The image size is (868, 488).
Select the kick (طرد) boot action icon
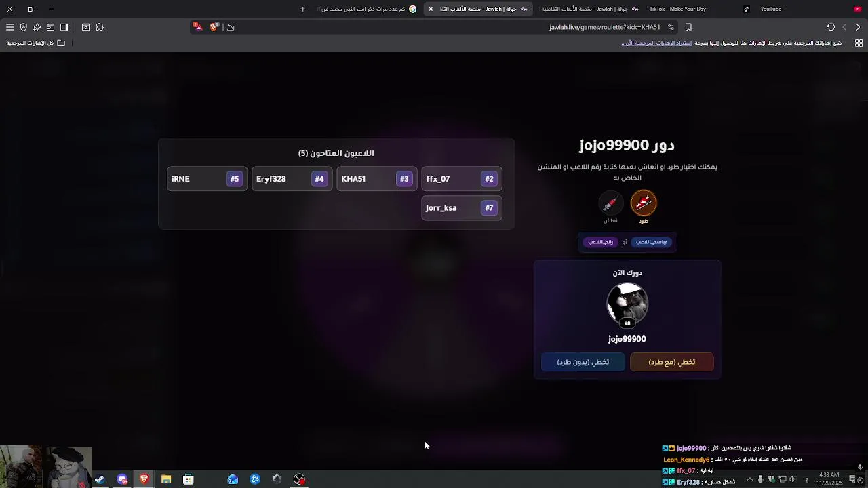pyautogui.click(x=644, y=203)
